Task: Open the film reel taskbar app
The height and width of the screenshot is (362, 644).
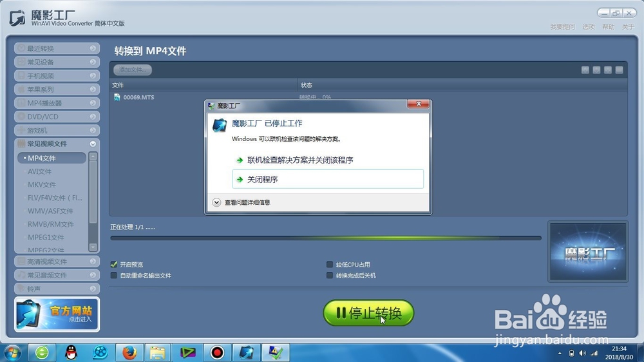Action: [100, 352]
